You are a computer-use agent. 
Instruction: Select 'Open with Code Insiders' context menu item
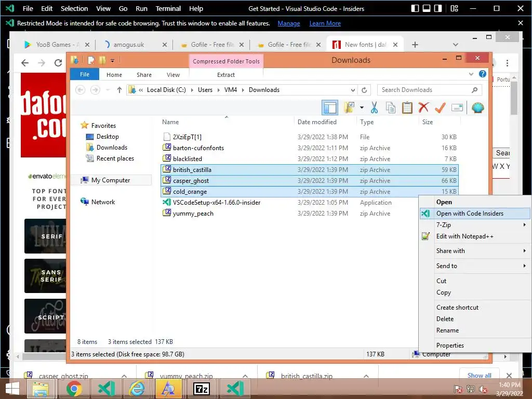[475, 214]
